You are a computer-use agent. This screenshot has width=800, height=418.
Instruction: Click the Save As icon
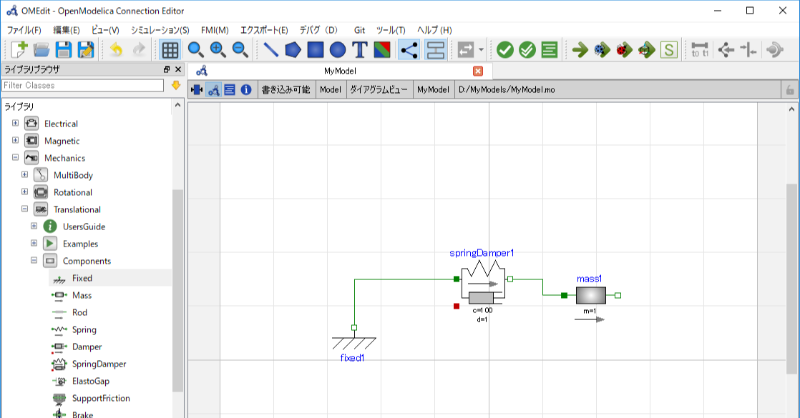coord(86,50)
